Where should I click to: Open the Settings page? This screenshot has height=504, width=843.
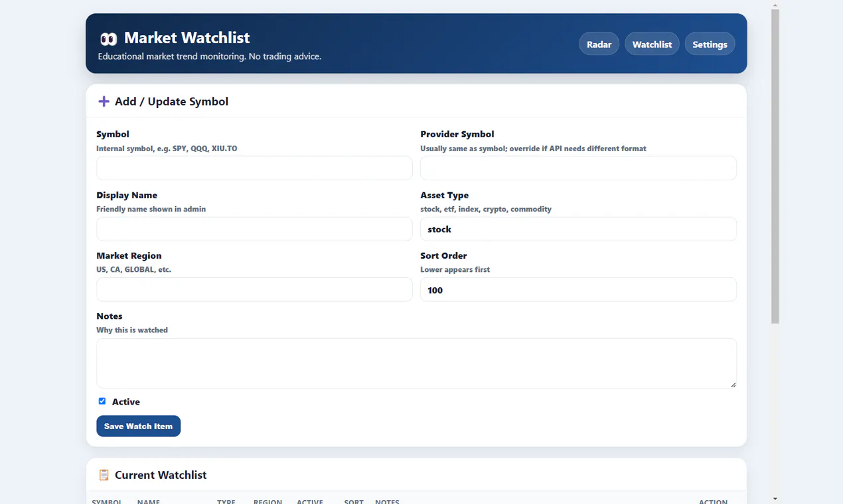tap(710, 44)
